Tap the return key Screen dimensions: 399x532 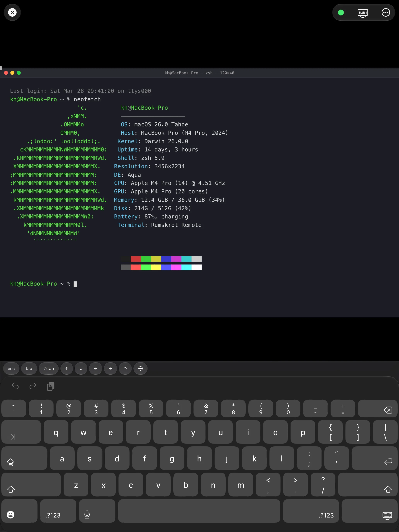tap(374, 458)
